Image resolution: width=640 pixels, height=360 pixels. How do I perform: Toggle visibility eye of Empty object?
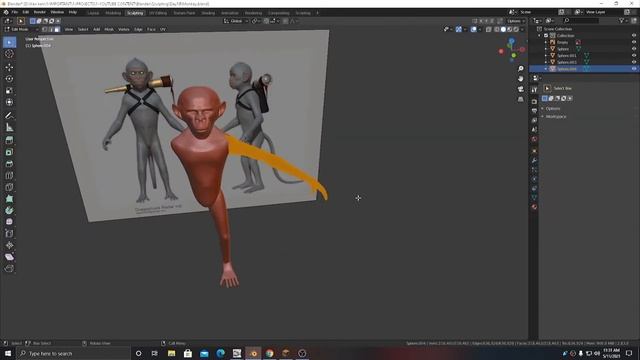coord(634,42)
